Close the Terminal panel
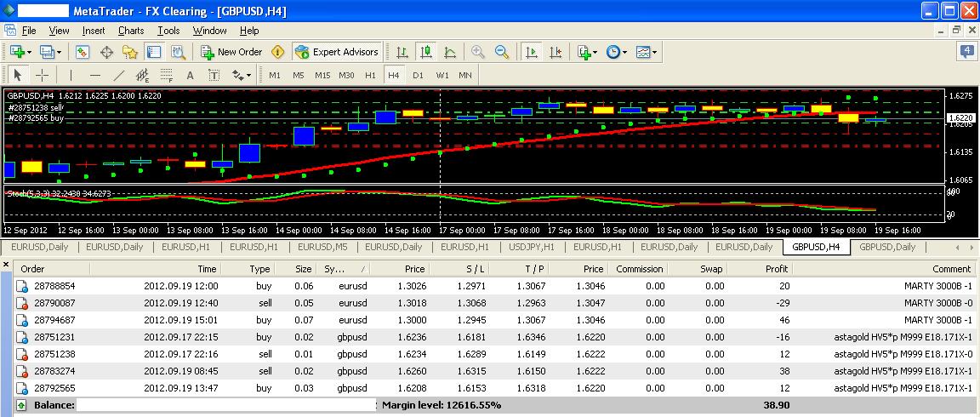The image size is (980, 417). point(6,265)
